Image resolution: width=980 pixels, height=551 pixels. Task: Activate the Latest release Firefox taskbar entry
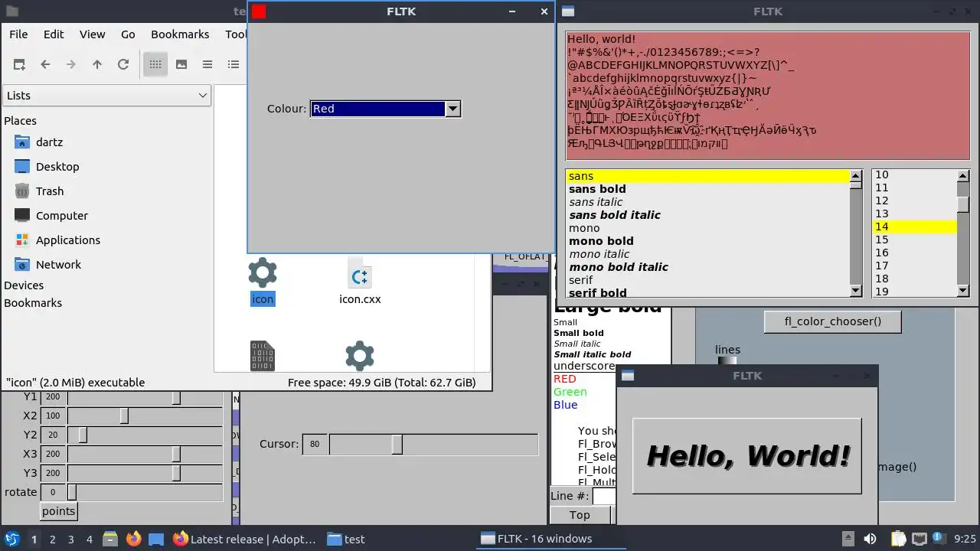pos(245,539)
